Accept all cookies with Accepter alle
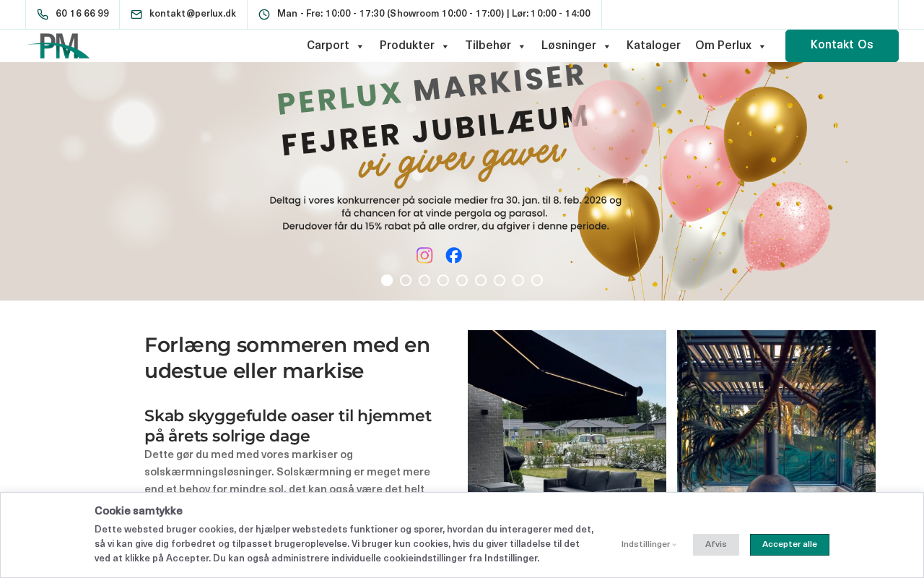 click(790, 545)
